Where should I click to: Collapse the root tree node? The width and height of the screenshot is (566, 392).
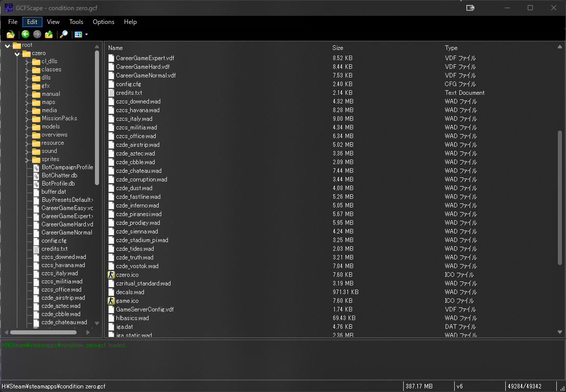coord(7,46)
